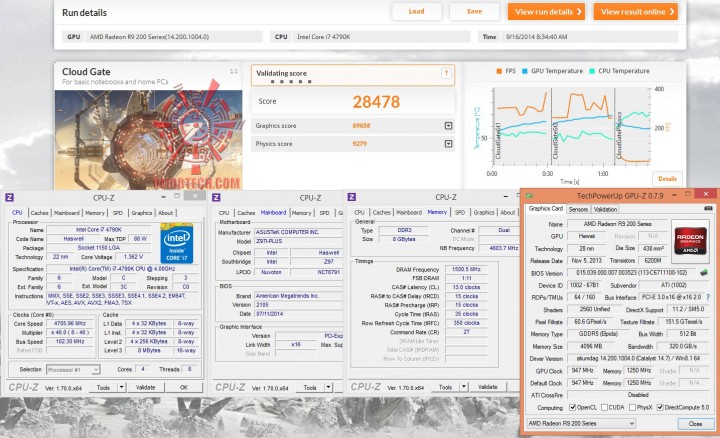The image size is (720, 438).
Task: Click the GPU-Z screenshot camera icon
Action: (x=709, y=208)
